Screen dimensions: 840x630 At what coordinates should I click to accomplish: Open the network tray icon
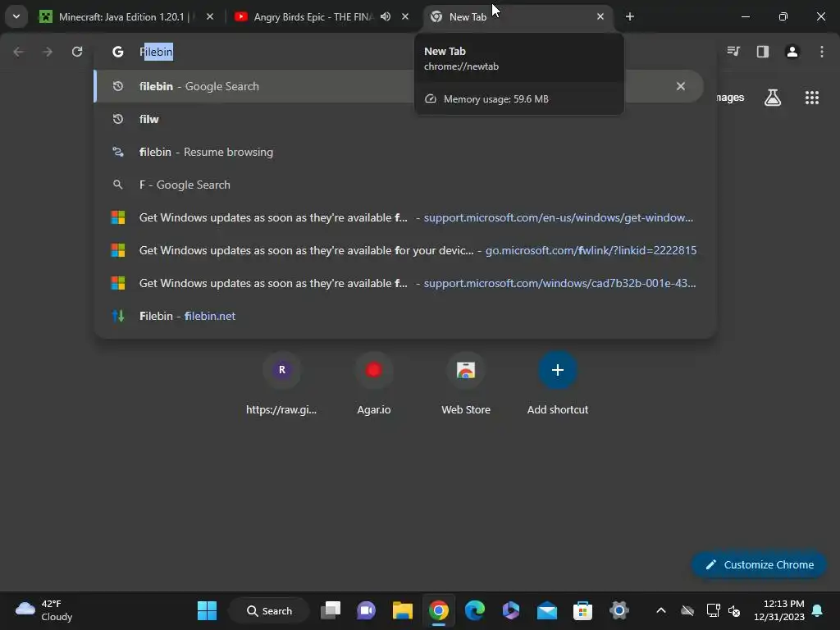click(713, 610)
